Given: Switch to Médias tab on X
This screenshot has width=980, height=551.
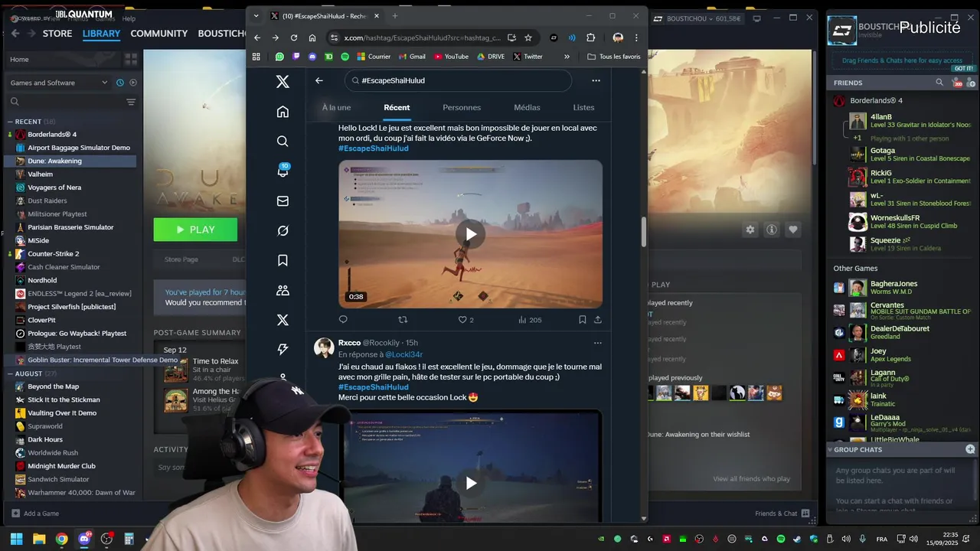Looking at the screenshot, I should coord(527,108).
